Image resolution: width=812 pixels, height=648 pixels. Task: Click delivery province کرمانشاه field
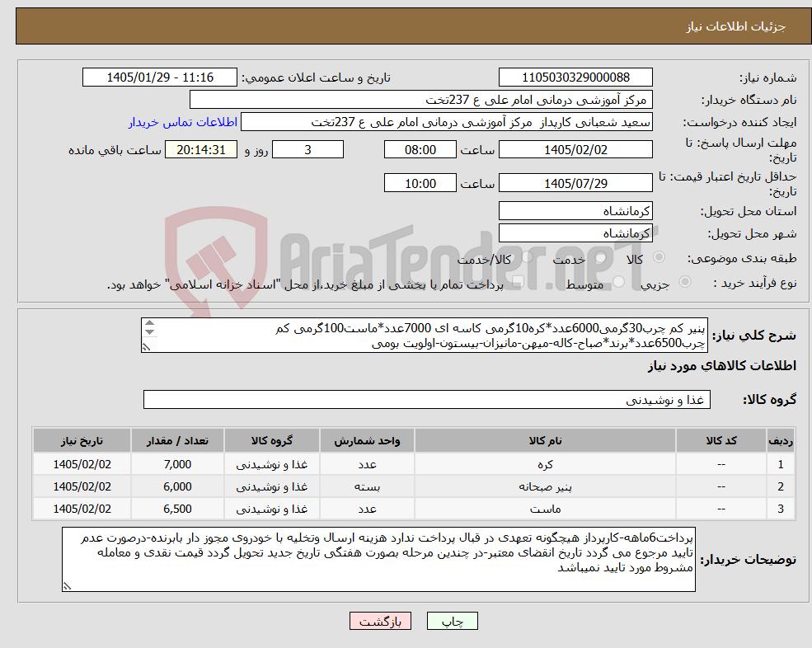575,211
